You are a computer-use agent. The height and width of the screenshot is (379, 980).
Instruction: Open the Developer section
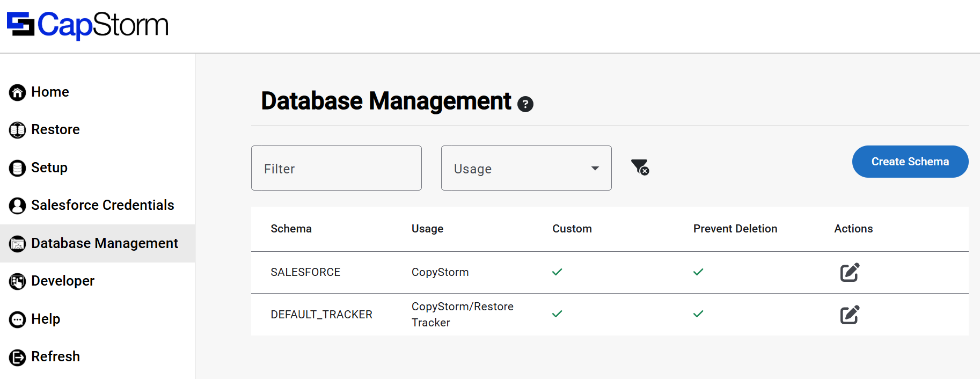pos(63,281)
